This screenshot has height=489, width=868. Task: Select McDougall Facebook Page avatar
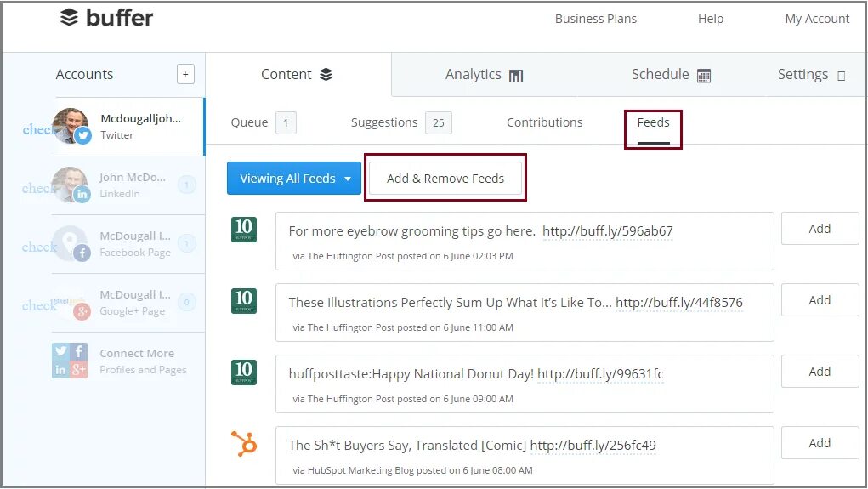71,243
